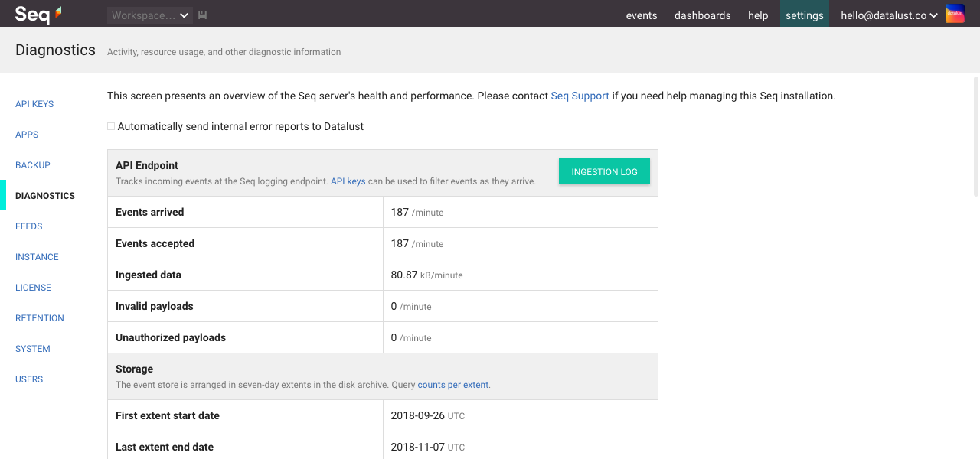Follow the Seq Support link
The width and height of the screenshot is (980, 459).
[x=580, y=96]
